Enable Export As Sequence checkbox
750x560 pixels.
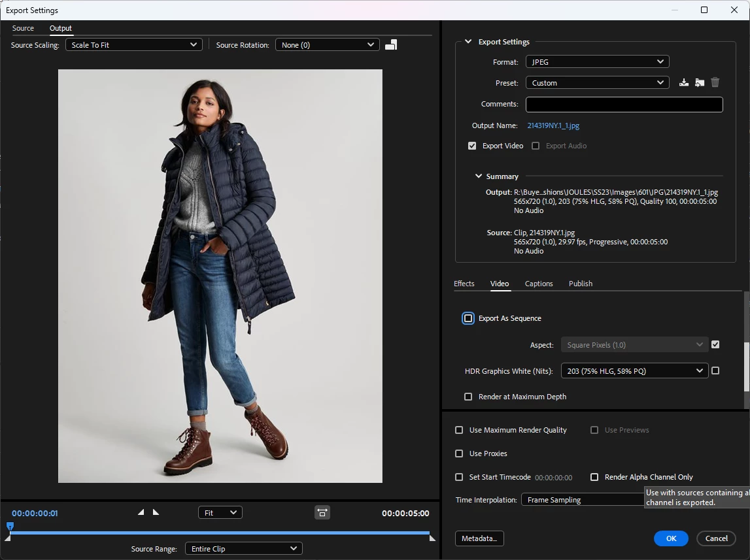tap(468, 318)
